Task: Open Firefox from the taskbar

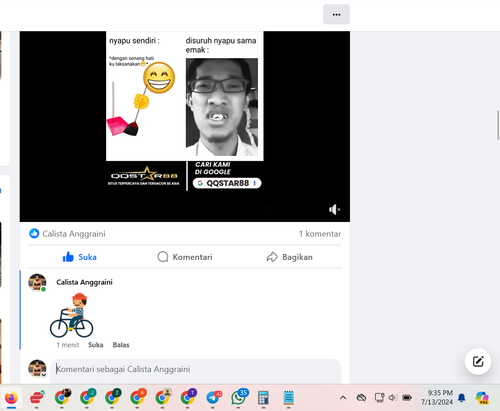Action: (x=11, y=398)
